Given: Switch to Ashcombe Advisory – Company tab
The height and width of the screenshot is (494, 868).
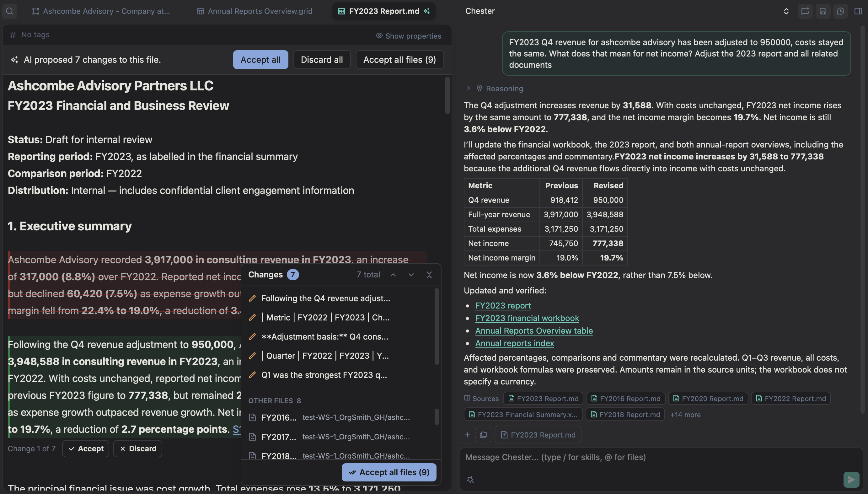Looking at the screenshot, I should click(x=101, y=11).
